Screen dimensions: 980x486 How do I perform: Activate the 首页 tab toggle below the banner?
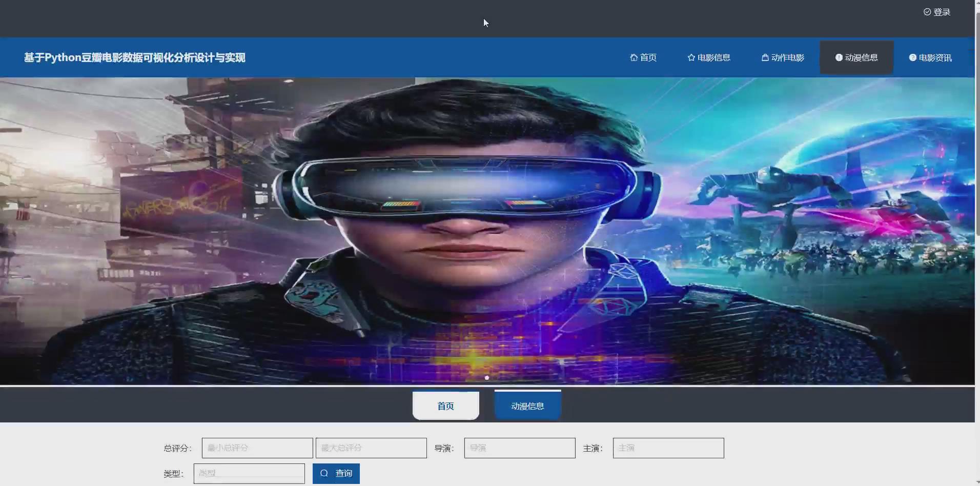click(445, 405)
